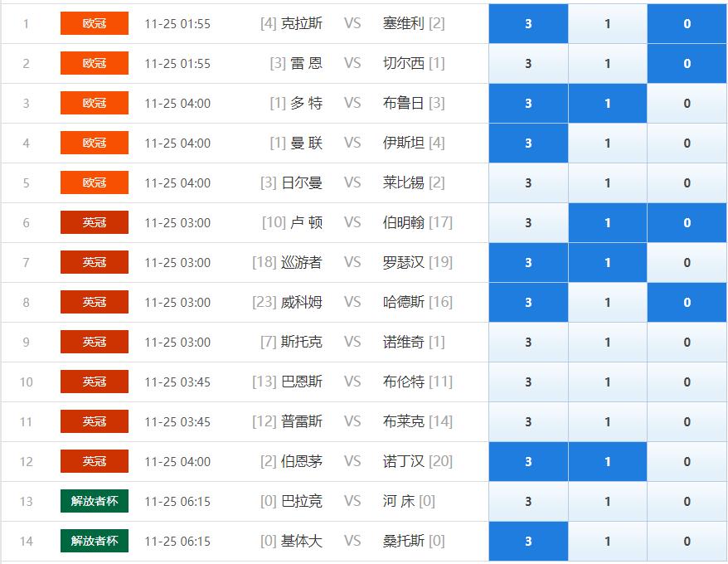
Task: Toggle result 1 for 多特 vs 布鲁日
Action: 607,104
